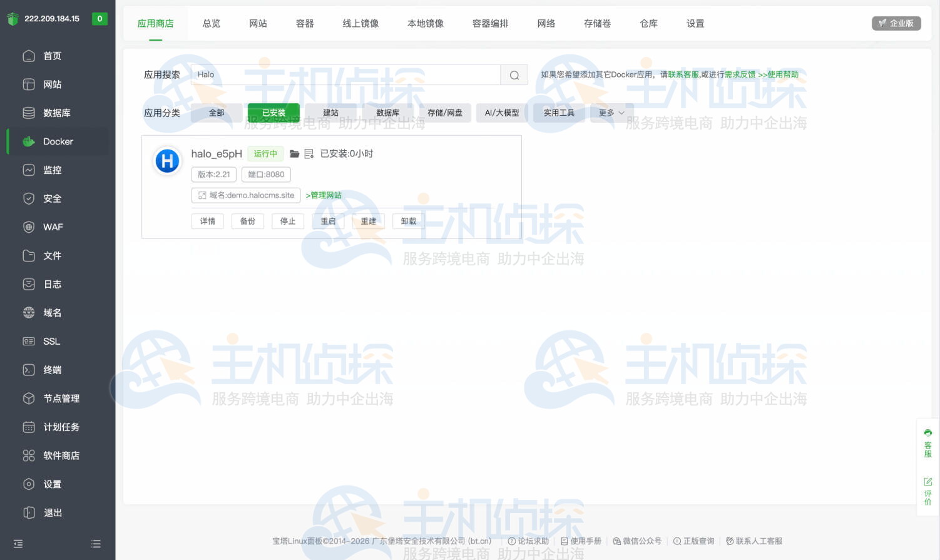
Task: Open the 需求反馈 link
Action: 740,74
